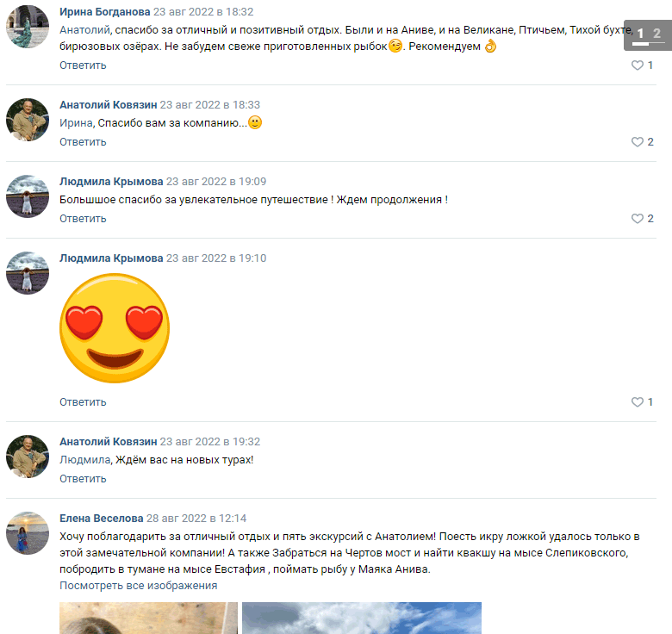This screenshot has width=672, height=634.
Task: Reply to Людмила's sticker comment
Action: coord(83,401)
